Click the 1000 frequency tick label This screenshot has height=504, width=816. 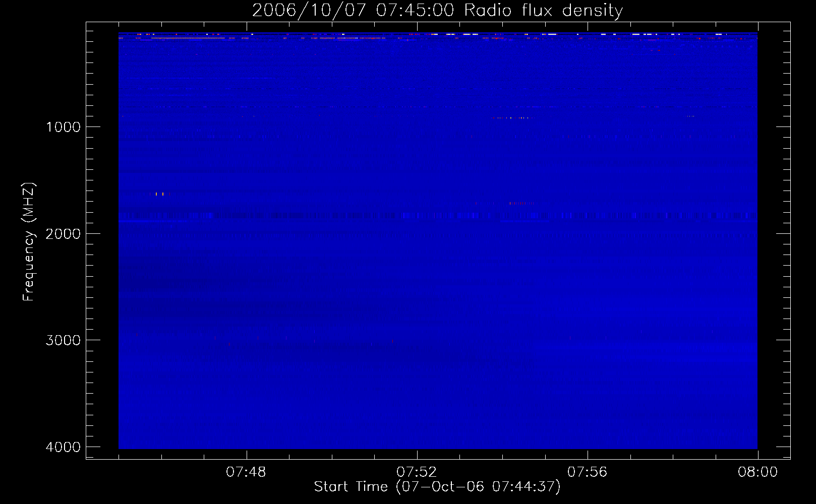coord(63,127)
